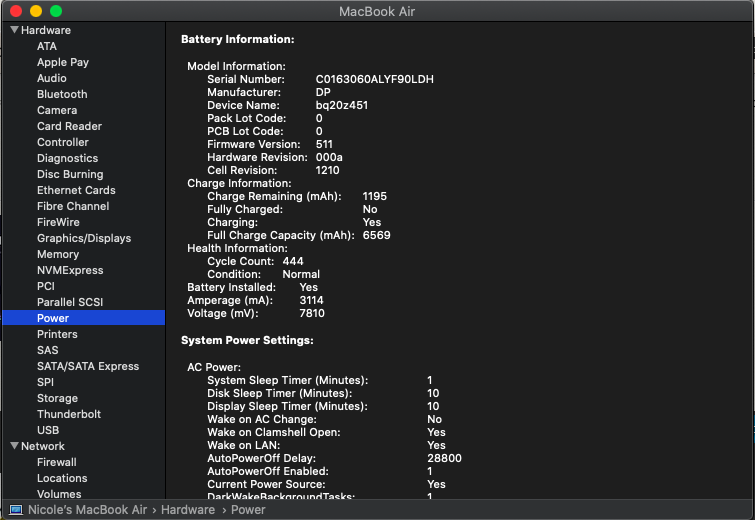Click the Cycle Count value 444

click(x=293, y=261)
